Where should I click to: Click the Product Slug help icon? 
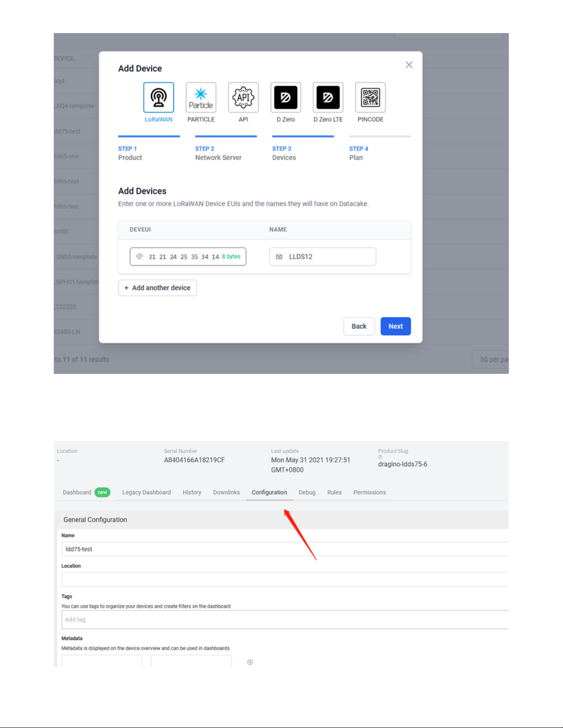click(380, 457)
